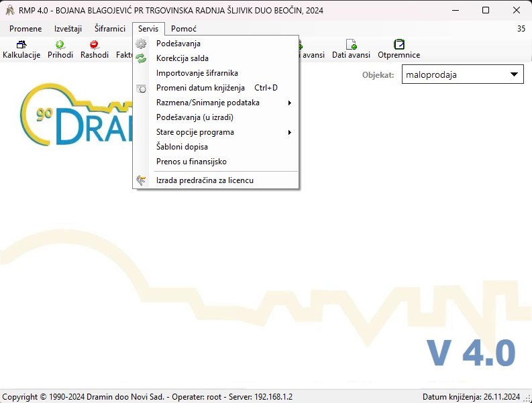Click the Izrada predračuna licence icon
532x403 pixels.
tap(141, 180)
